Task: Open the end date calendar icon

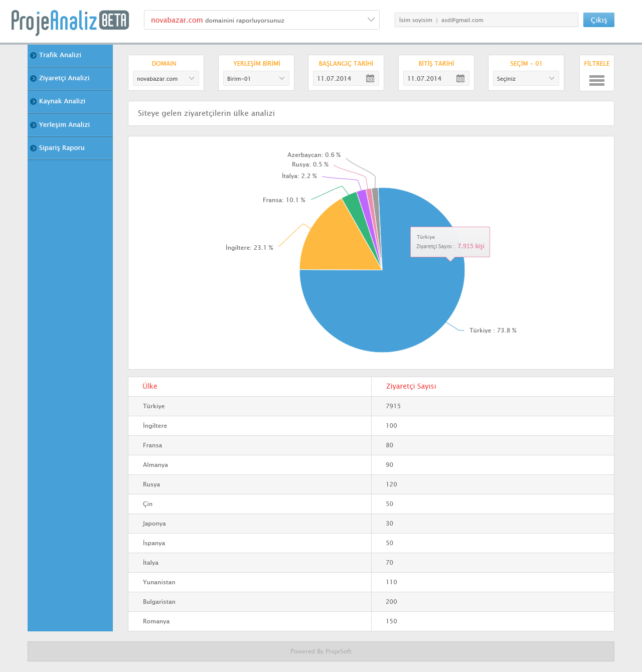Action: pyautogui.click(x=460, y=78)
